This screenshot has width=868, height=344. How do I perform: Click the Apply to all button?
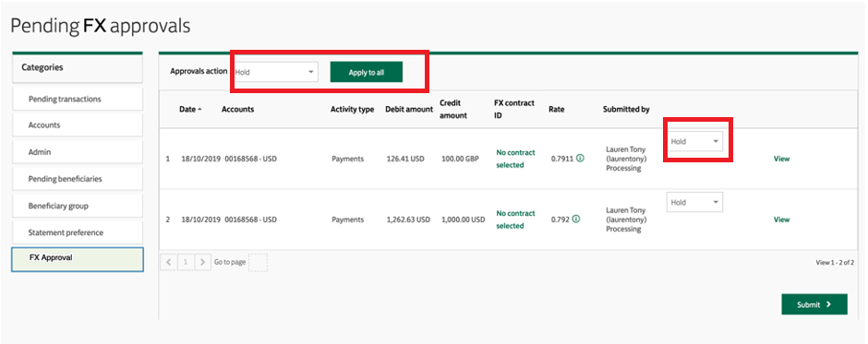tap(367, 72)
